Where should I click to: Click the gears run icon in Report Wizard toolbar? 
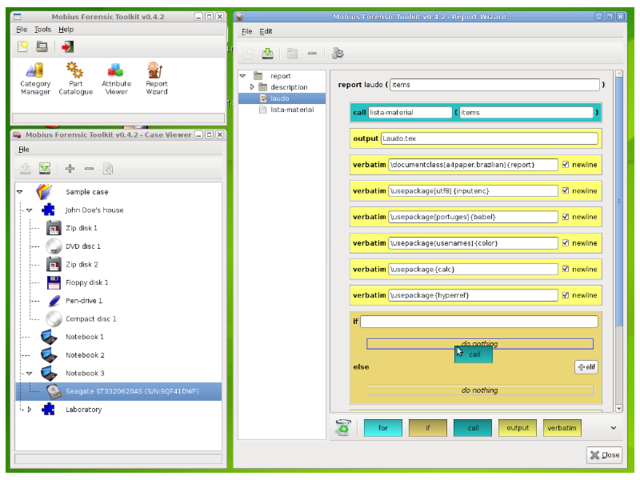[x=338, y=53]
